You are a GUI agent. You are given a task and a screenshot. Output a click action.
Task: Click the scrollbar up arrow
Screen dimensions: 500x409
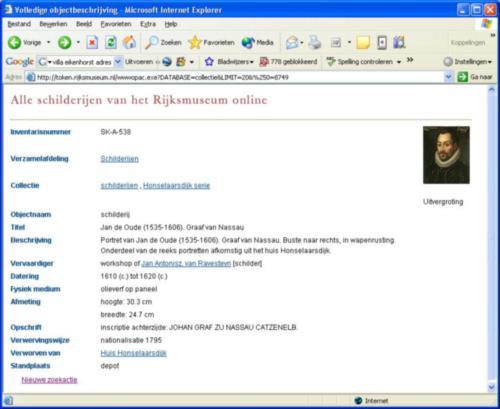coord(492,90)
